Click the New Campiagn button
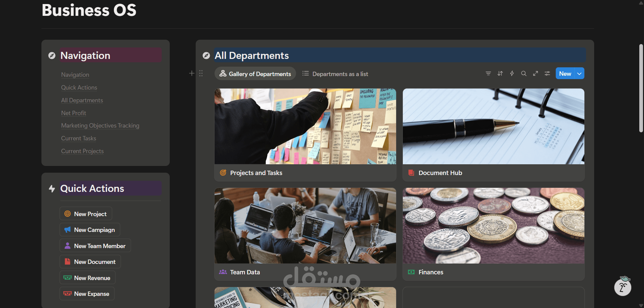The width and height of the screenshot is (644, 308). pyautogui.click(x=90, y=230)
